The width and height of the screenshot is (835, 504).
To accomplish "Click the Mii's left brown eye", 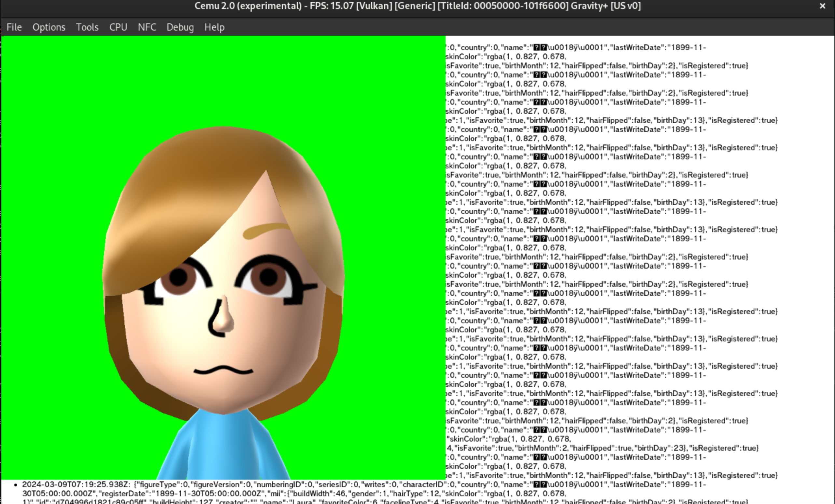I will click(178, 278).
